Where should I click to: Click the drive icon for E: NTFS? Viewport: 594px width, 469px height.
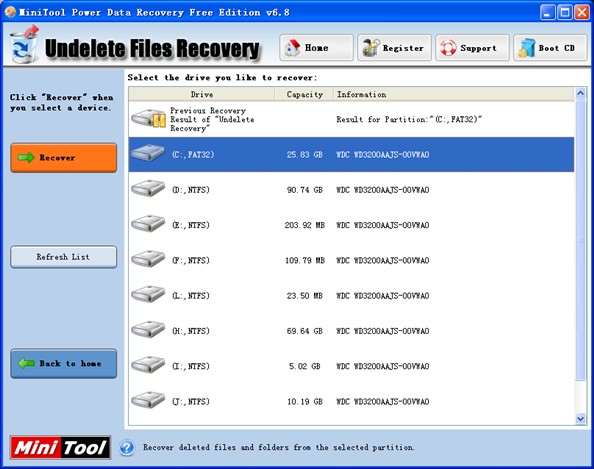click(x=148, y=224)
